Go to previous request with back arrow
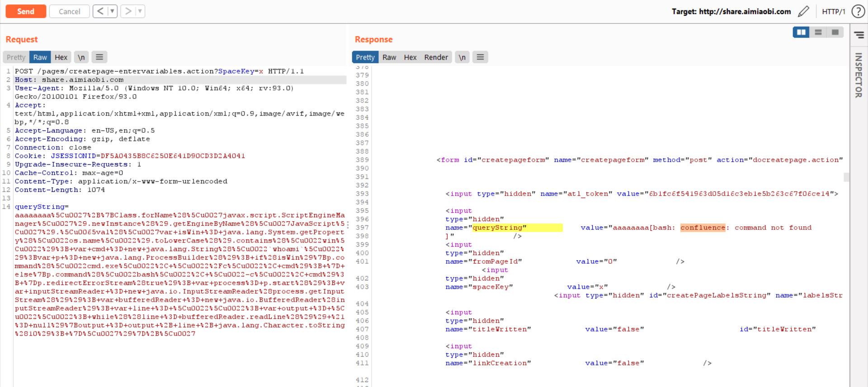The width and height of the screenshot is (868, 387). (100, 11)
